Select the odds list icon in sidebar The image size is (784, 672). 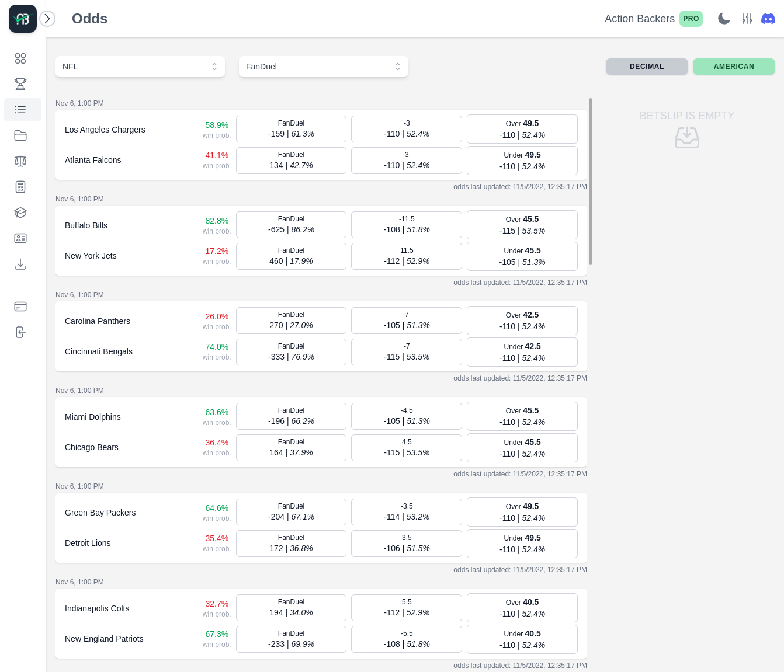(x=20, y=110)
